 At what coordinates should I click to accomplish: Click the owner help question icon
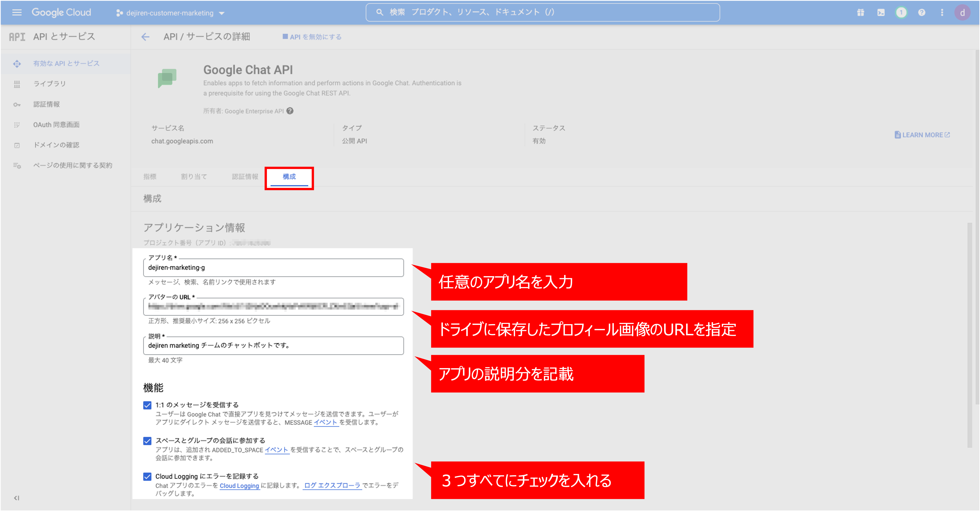tap(290, 111)
